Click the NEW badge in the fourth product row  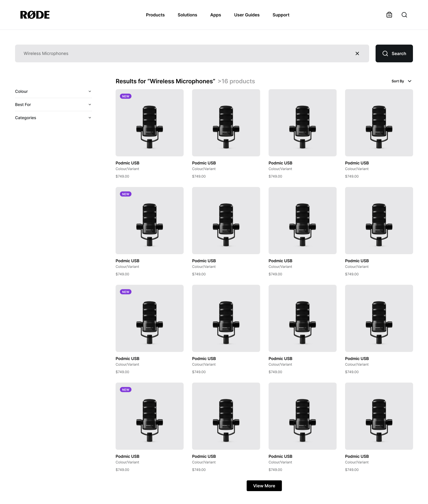(x=126, y=390)
